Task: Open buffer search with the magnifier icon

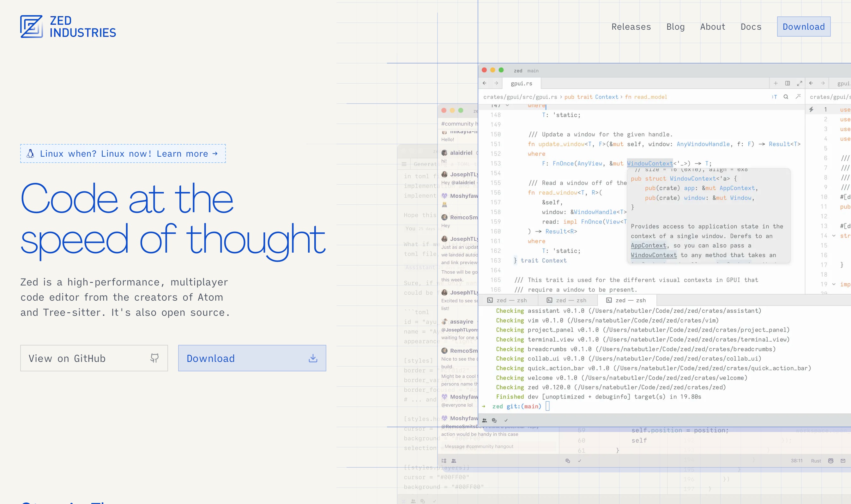Action: click(786, 97)
